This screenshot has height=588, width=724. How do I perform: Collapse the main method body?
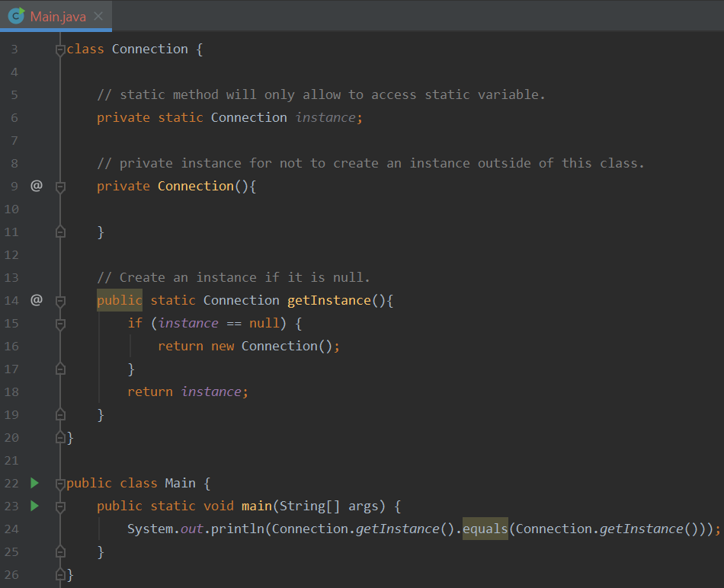[x=60, y=505]
